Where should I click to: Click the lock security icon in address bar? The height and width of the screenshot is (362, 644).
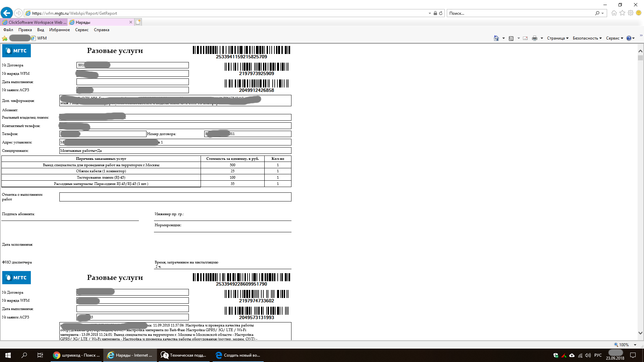435,13
